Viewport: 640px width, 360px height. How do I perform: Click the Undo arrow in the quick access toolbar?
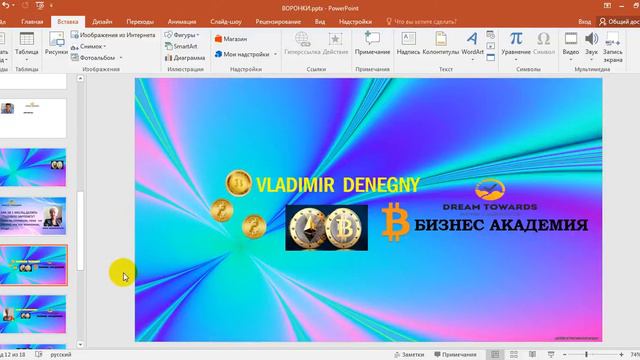tap(6, 5)
